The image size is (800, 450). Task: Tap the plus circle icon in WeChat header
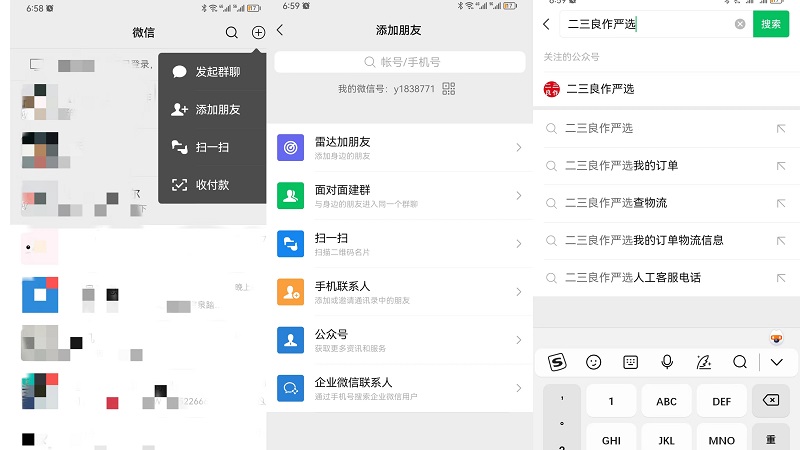pos(259,33)
